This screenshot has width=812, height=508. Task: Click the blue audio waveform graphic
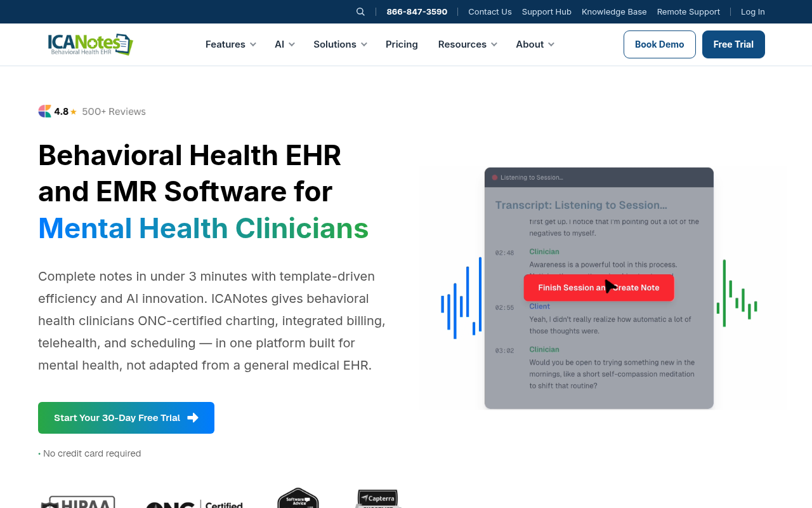point(461,298)
